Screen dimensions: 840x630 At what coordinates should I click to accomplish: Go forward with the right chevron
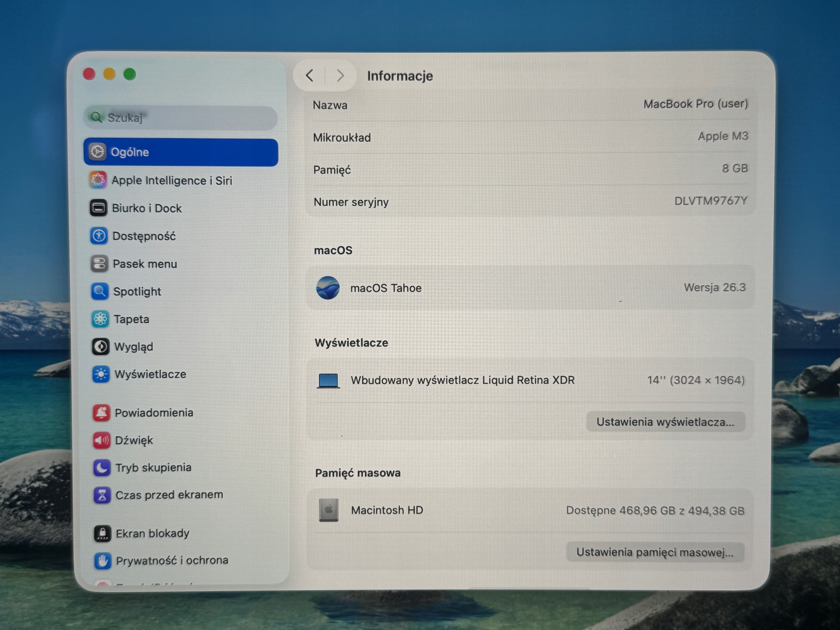pos(340,75)
